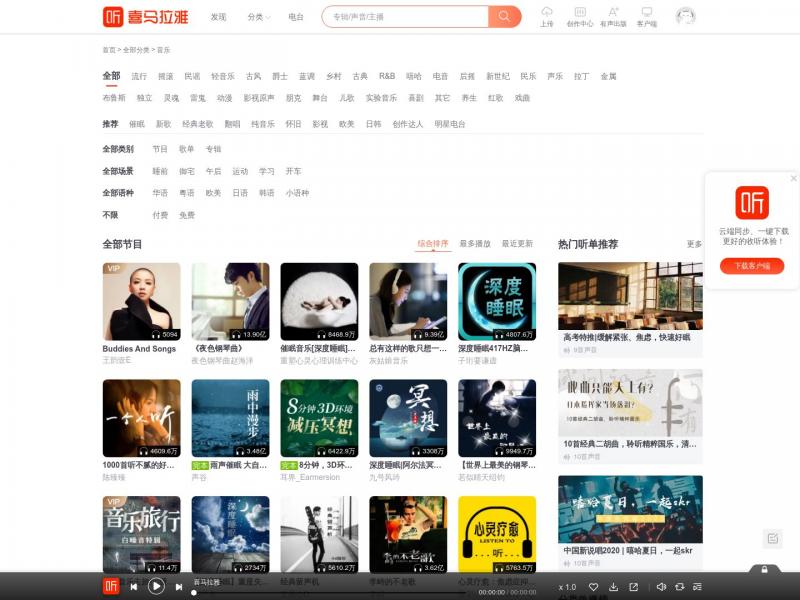Click the 下载客户端 button
Screen dimensions: 800x600
pyautogui.click(x=752, y=266)
